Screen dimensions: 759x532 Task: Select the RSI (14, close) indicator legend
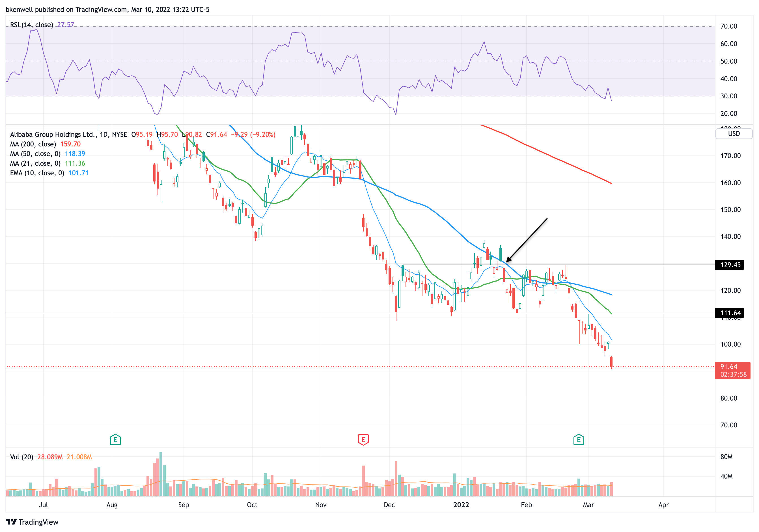32,25
